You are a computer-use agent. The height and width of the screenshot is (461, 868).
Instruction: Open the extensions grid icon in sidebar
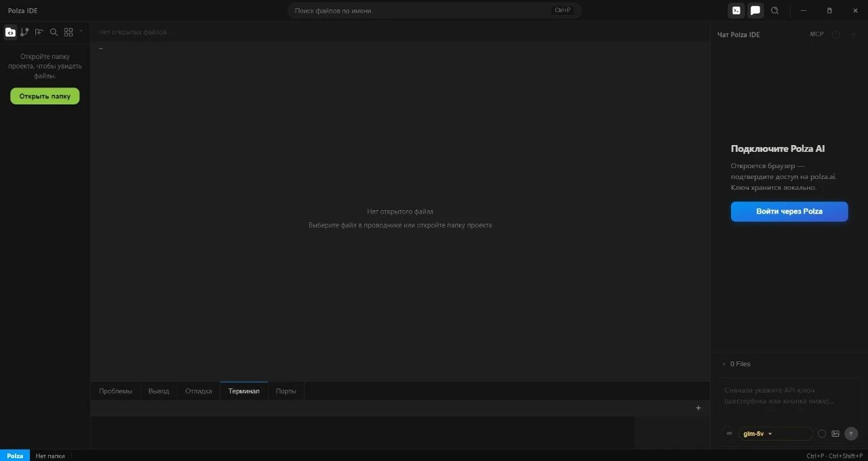point(68,32)
